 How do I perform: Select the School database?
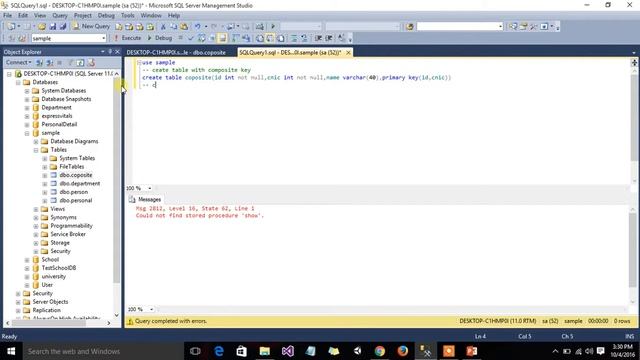[x=50, y=260]
